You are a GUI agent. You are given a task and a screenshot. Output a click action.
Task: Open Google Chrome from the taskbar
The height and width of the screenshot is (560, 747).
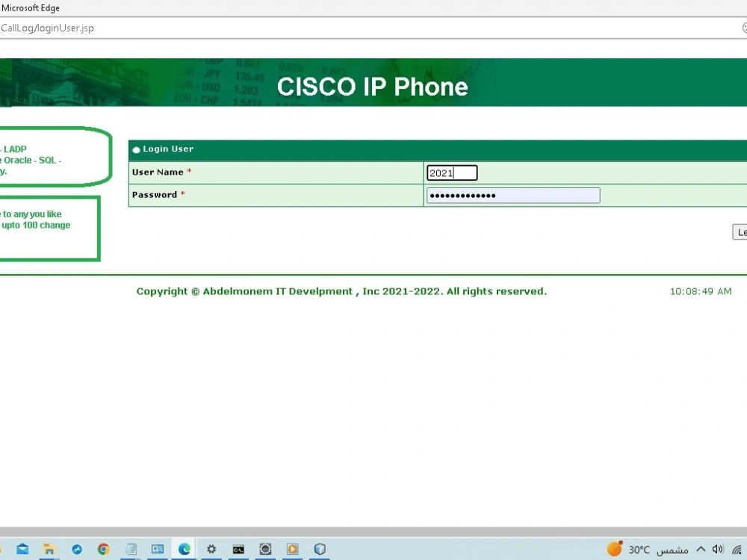tap(103, 549)
